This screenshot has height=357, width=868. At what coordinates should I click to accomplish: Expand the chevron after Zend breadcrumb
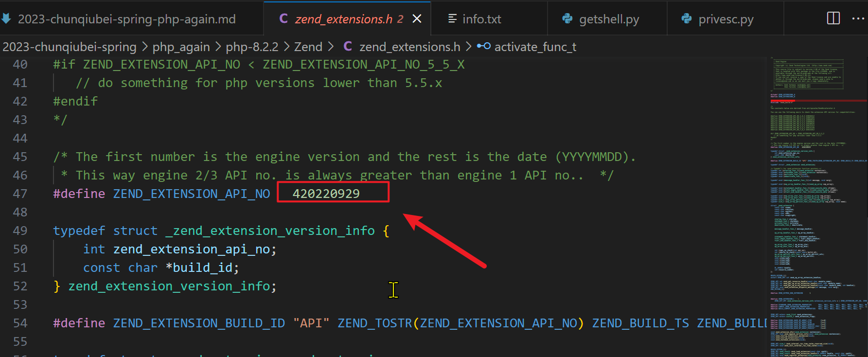point(331,47)
